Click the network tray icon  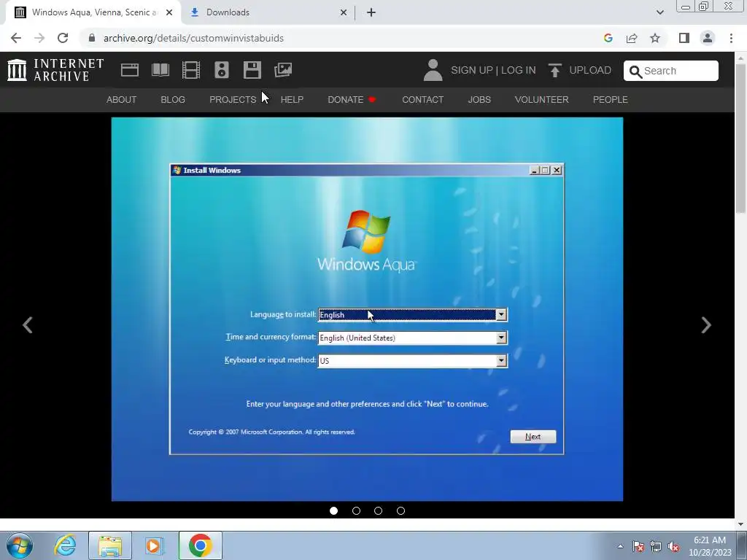click(x=656, y=546)
